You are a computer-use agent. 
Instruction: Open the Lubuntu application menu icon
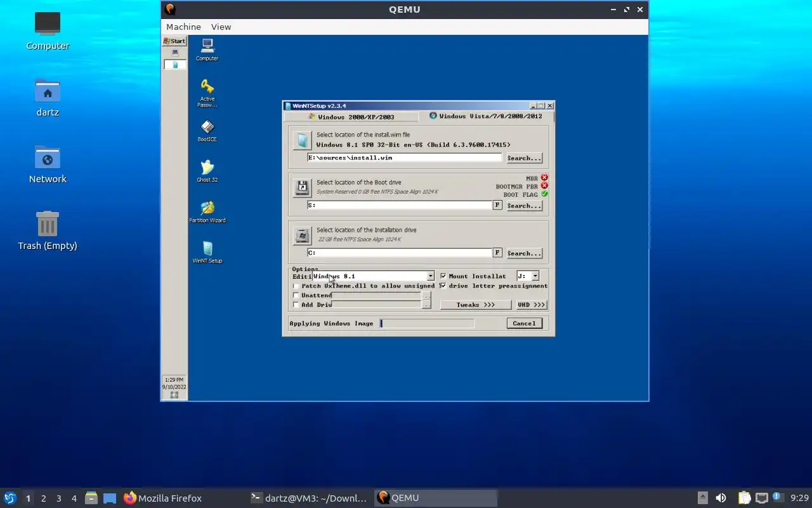click(x=10, y=498)
